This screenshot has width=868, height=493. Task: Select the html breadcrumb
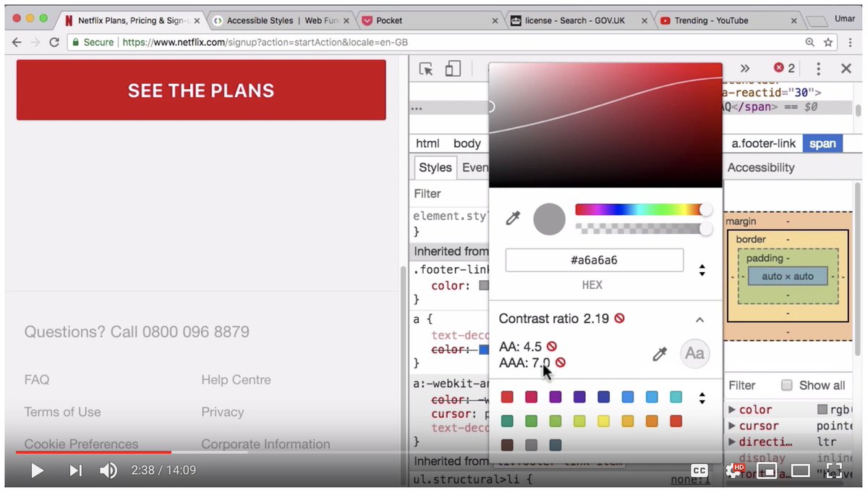[x=427, y=143]
